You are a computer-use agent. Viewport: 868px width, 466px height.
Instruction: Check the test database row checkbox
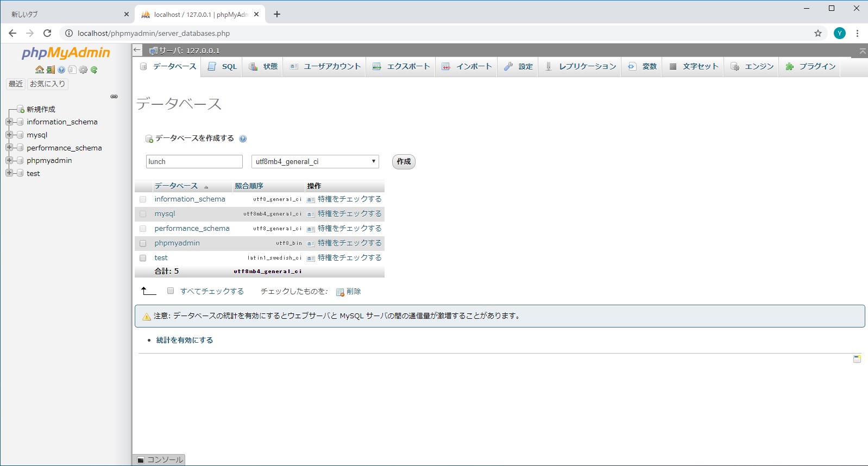143,258
